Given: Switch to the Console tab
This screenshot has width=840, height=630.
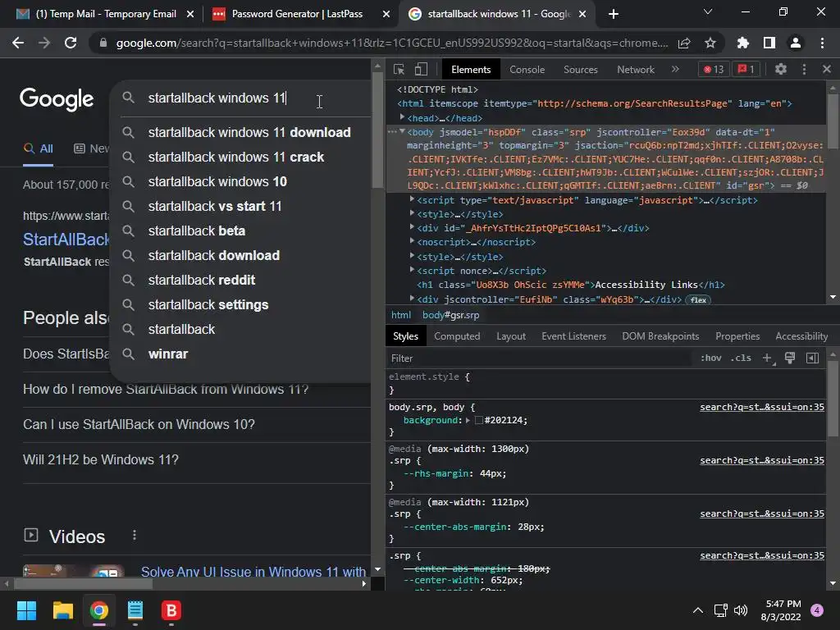Looking at the screenshot, I should tap(527, 70).
